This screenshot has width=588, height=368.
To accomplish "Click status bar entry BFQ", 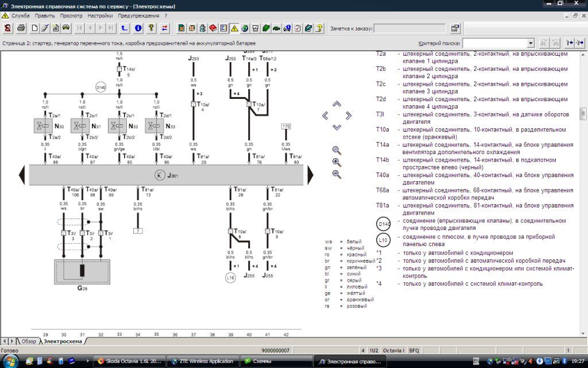I will pos(414,350).
